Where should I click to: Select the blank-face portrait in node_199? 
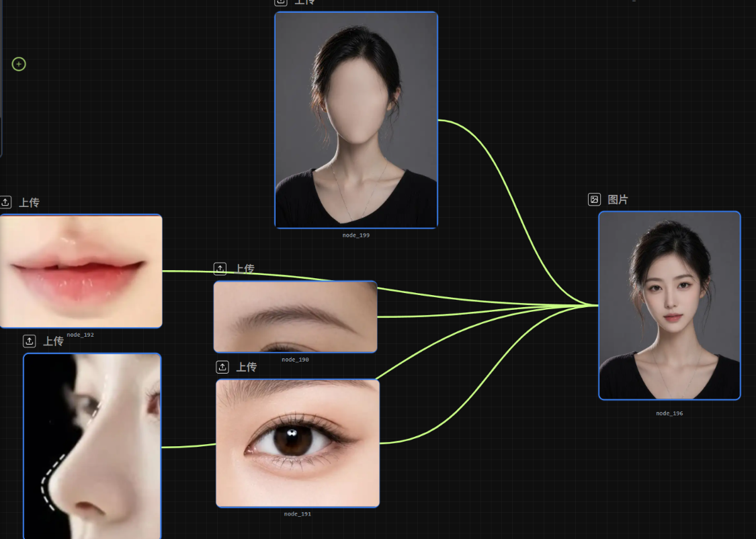[356, 120]
